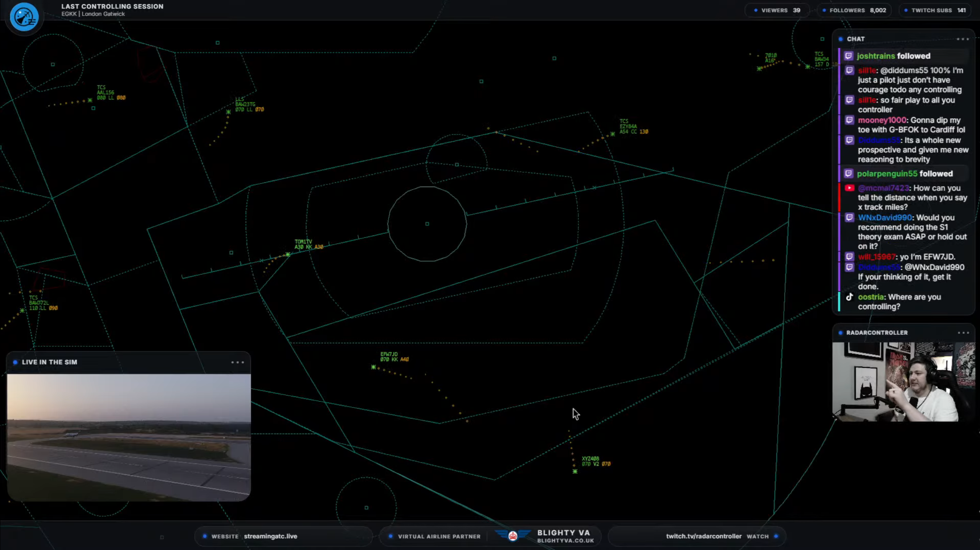Click the Twitch icon beside polarpenguin55 followed
This screenshot has height=550, width=980.
(849, 174)
